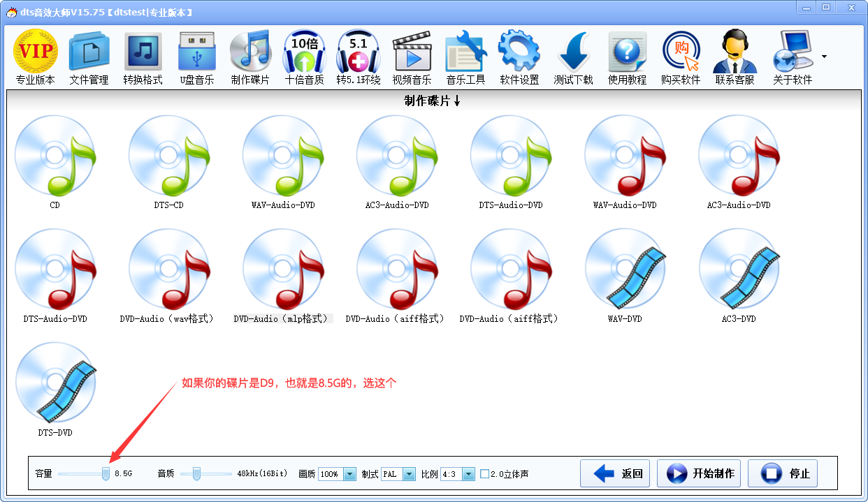Select the 视频音乐 video music tool
The image size is (868, 502).
(x=412, y=56)
